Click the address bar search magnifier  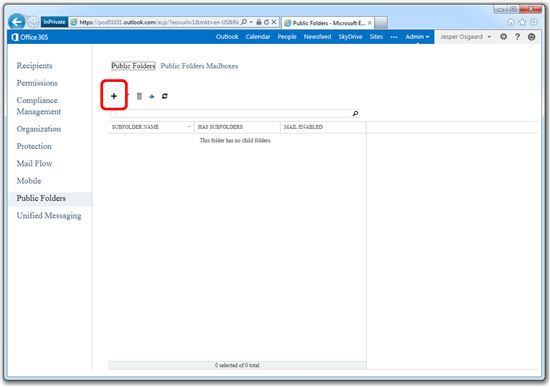pyautogui.click(x=244, y=22)
